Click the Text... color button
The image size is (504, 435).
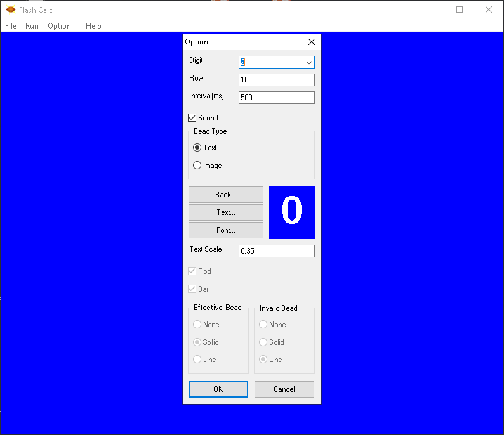[225, 212]
